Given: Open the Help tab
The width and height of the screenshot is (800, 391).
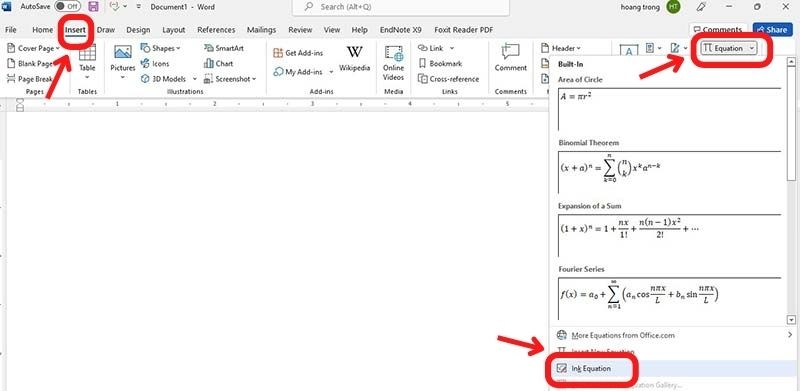Looking at the screenshot, I should tap(360, 30).
